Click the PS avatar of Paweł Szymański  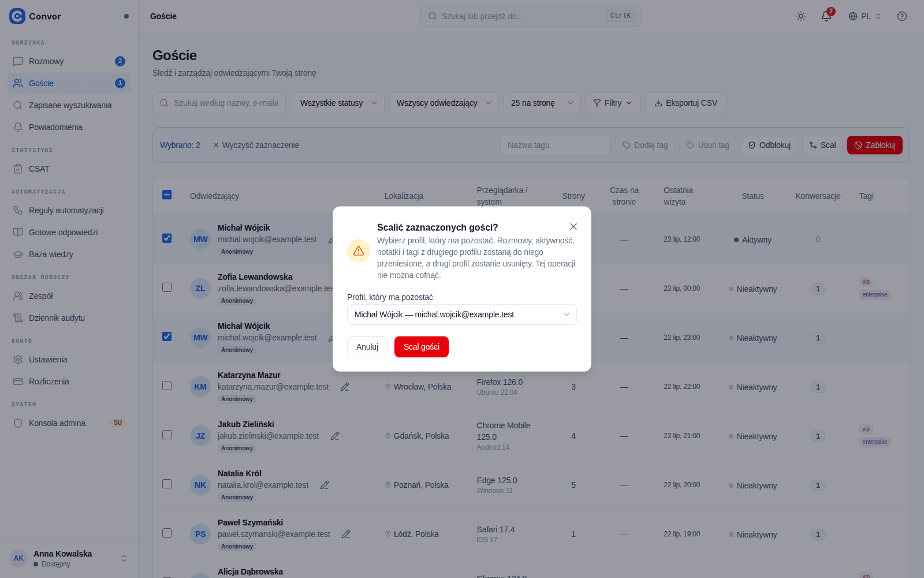[x=200, y=534]
